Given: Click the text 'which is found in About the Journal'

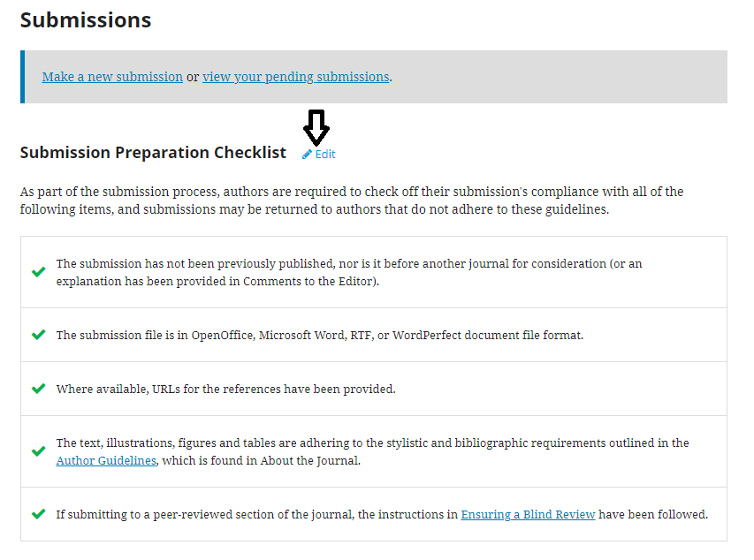Looking at the screenshot, I should (x=261, y=460).
